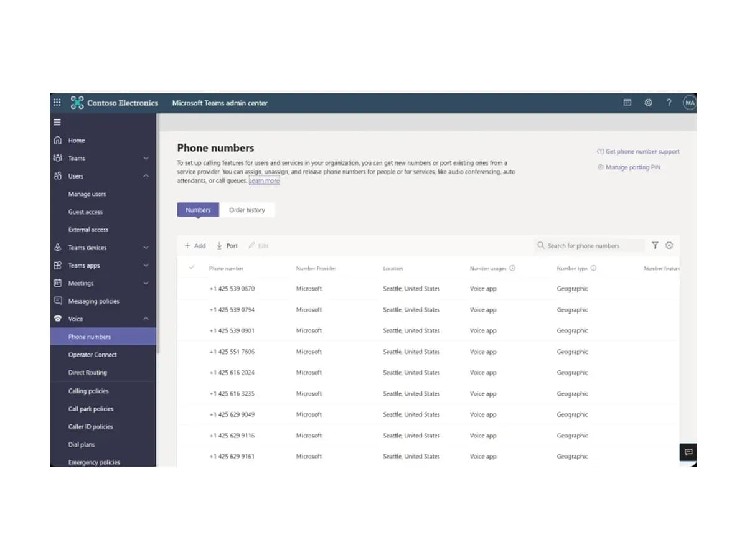Select the Numbers tab
The width and height of the screenshot is (747, 560).
(x=198, y=210)
